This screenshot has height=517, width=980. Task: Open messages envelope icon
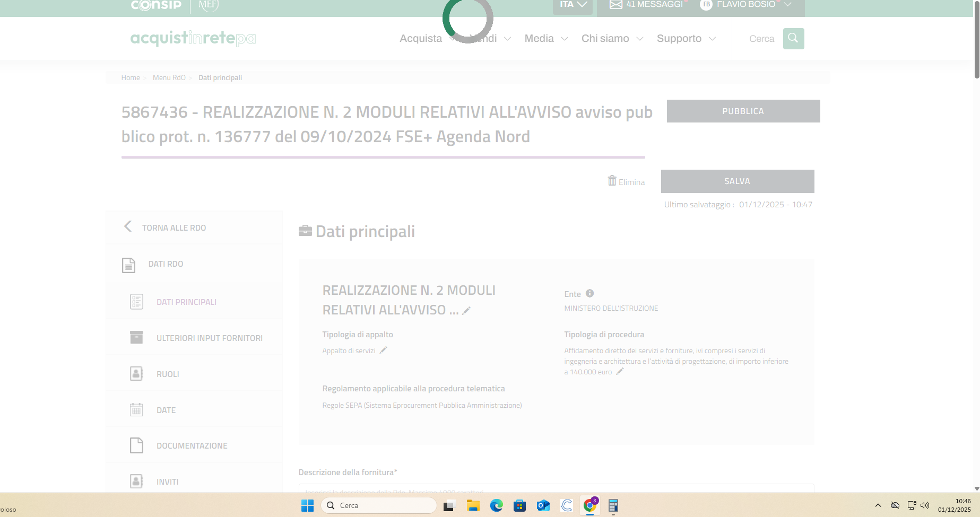click(x=615, y=5)
